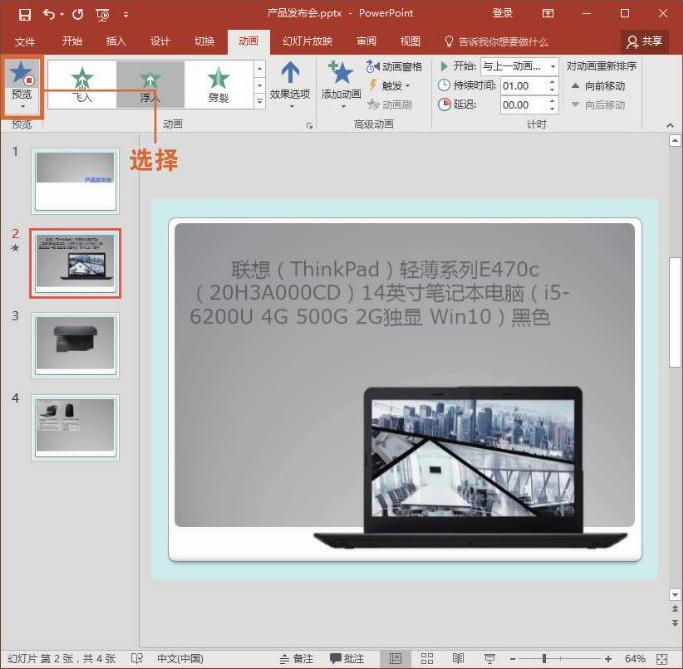The width and height of the screenshot is (683, 669).
Task: Switch to the 视图 tab
Action: 410,41
